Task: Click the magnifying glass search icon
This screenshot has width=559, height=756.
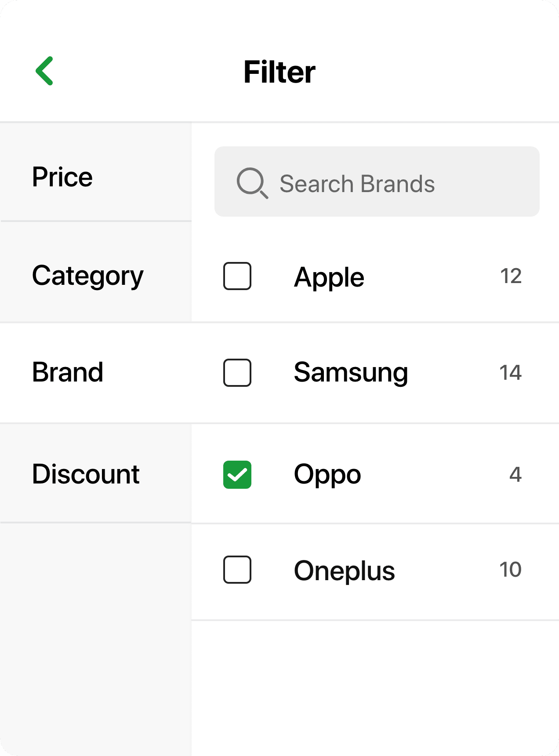Action: [x=252, y=182]
